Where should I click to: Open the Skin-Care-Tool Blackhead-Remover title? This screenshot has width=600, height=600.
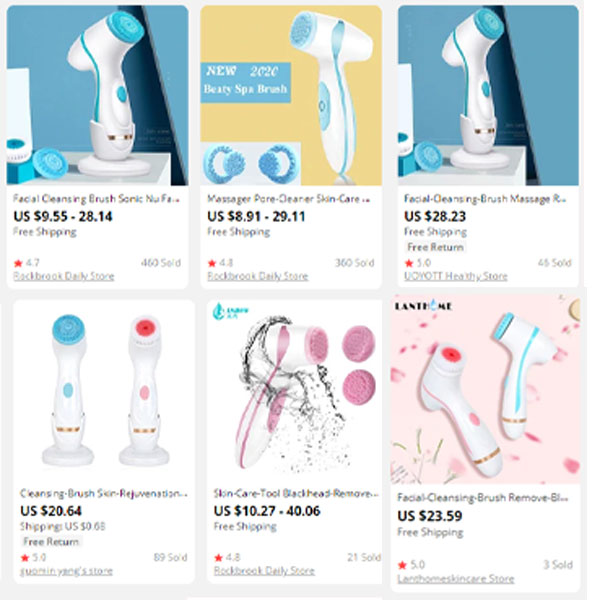pos(296,494)
